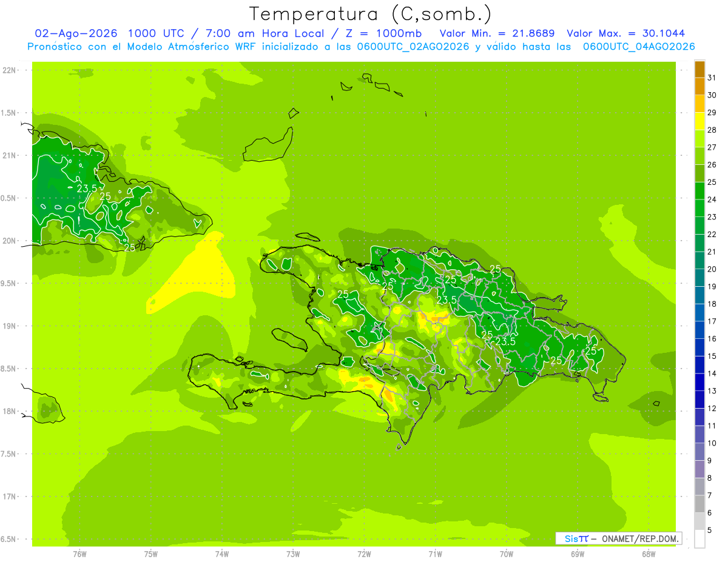Click the legend value '27'
The width and height of the screenshot is (728, 562).
[x=712, y=147]
